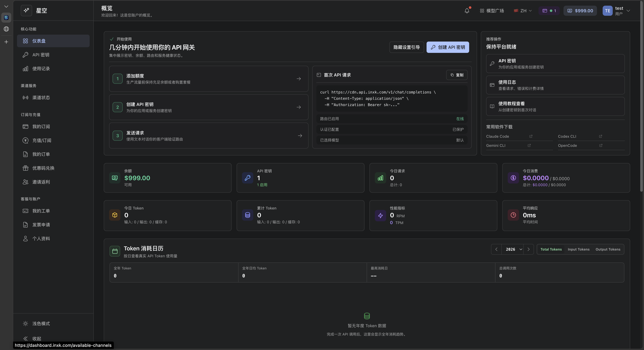Select the Output Tokens tab
This screenshot has width=644, height=350.
coord(608,249)
